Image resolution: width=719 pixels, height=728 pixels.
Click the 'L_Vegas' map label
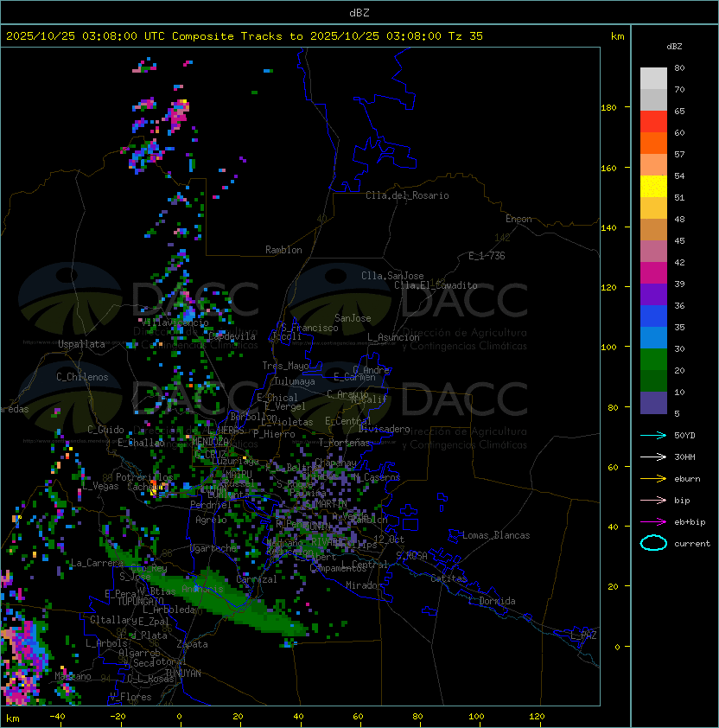(x=100, y=486)
